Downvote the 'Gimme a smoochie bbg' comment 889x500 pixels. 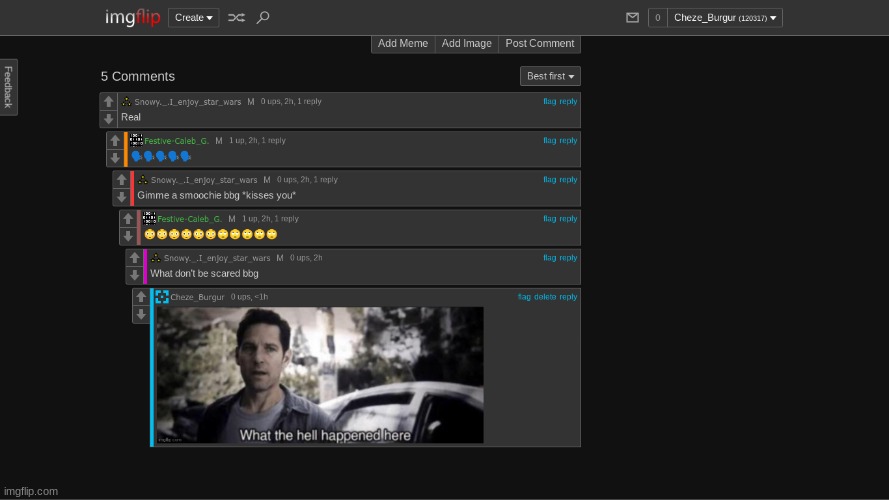[x=121, y=197]
